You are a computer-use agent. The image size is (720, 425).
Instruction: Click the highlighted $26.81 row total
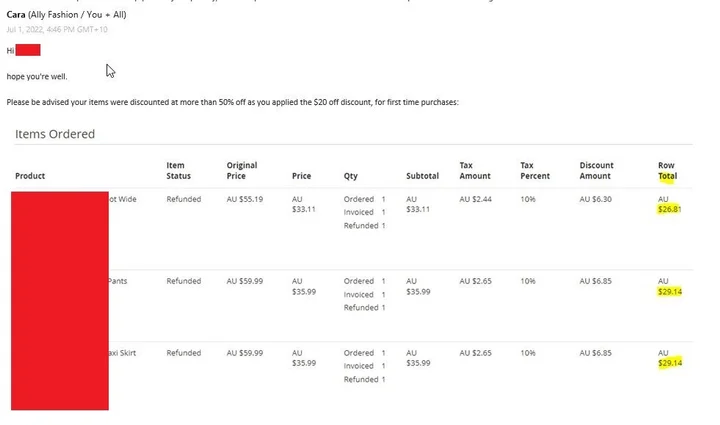(669, 210)
